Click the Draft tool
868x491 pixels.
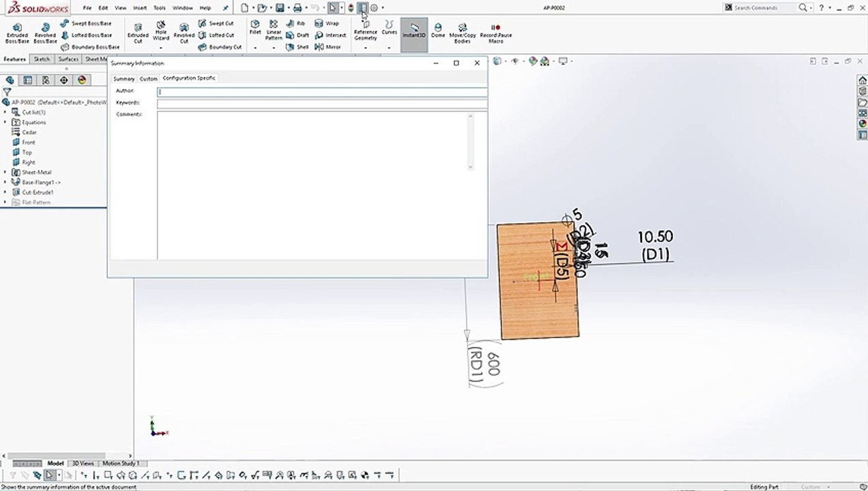298,35
